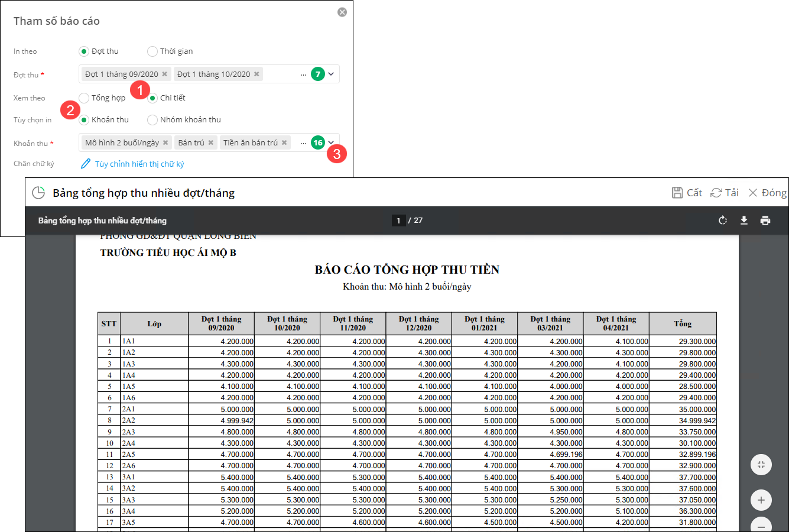Click the TRƯỜNG TIỂU HỌC ÁI MỘ B text
The height and width of the screenshot is (532, 789).
click(x=168, y=253)
